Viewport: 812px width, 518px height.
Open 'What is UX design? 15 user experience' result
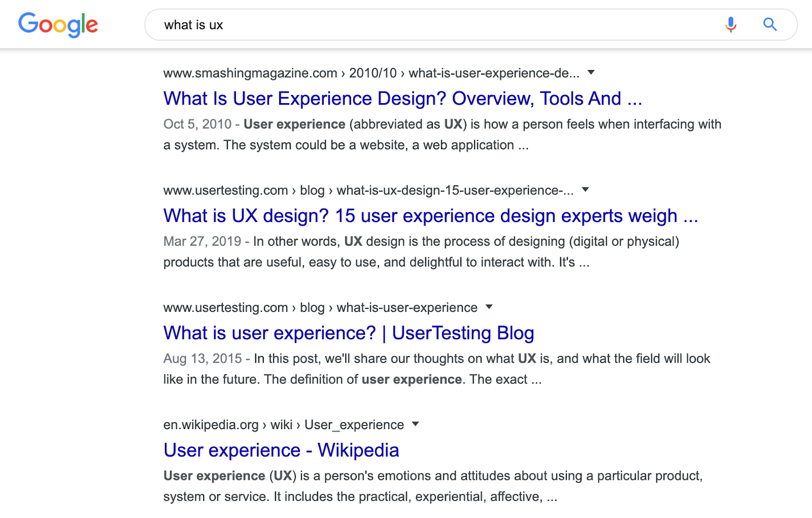pyautogui.click(x=431, y=216)
